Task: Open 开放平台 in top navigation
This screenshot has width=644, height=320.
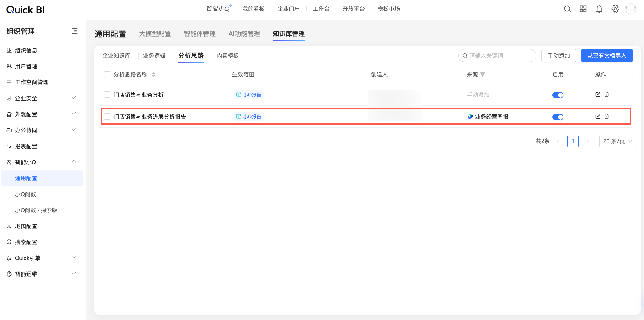Action: (353, 9)
